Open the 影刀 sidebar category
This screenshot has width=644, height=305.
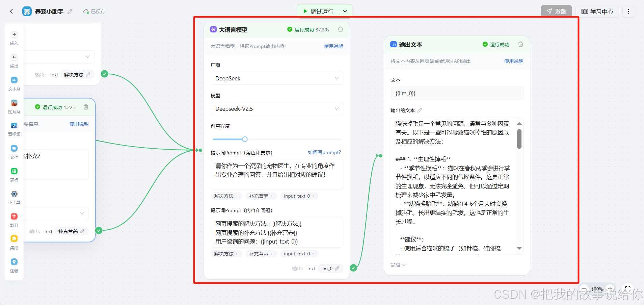click(14, 220)
